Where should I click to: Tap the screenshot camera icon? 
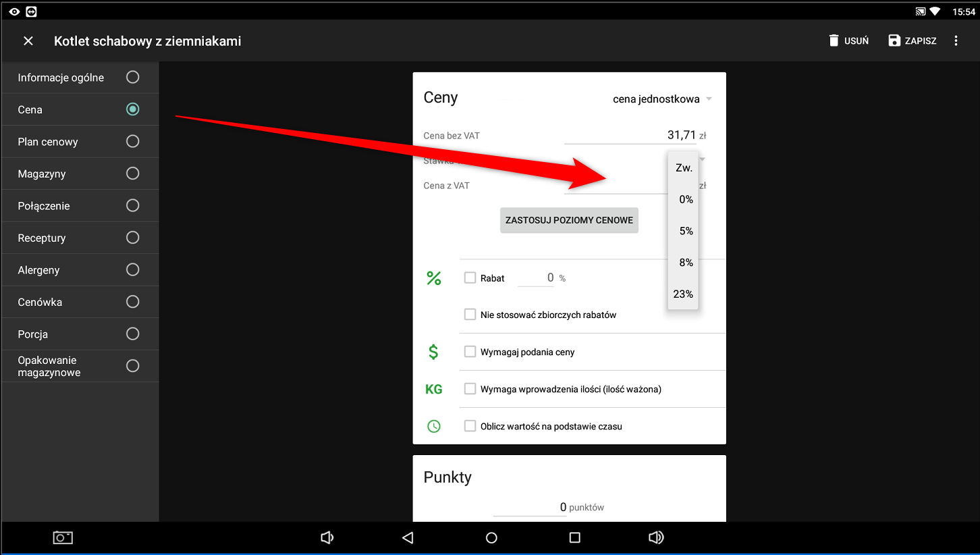pos(63,537)
